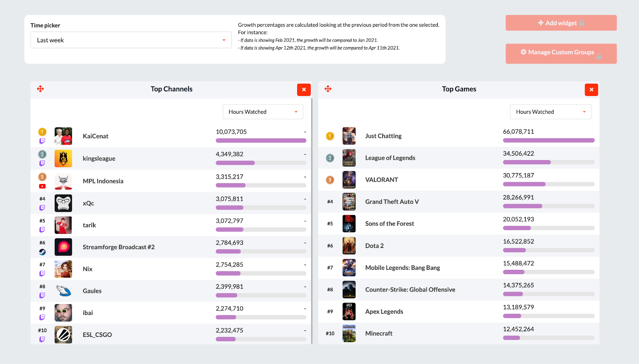639x364 pixels.
Task: Grab the move handle of Top Games widget
Action: 328,89
